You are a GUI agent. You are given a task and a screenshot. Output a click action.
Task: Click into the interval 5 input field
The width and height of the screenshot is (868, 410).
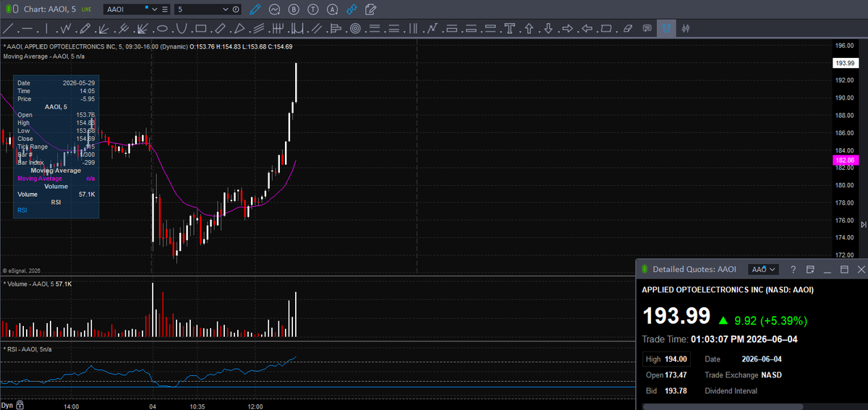[x=197, y=9]
